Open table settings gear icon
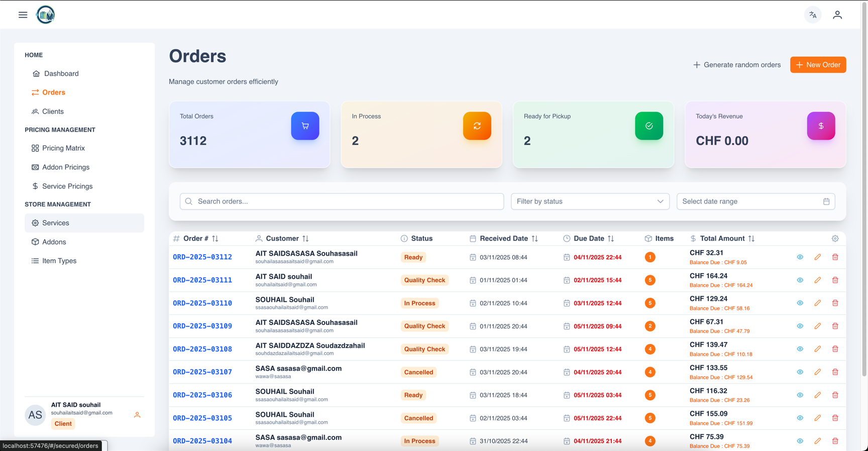This screenshot has height=451, width=868. point(835,239)
